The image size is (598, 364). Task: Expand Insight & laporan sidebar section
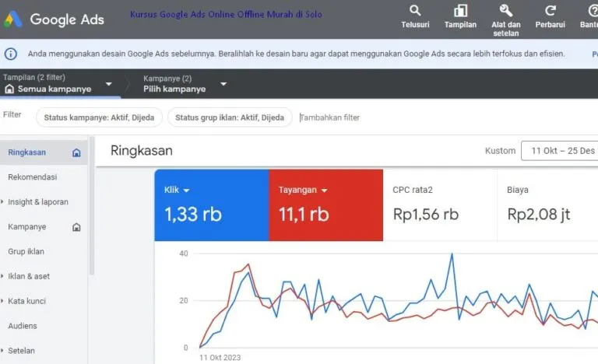(x=2, y=201)
